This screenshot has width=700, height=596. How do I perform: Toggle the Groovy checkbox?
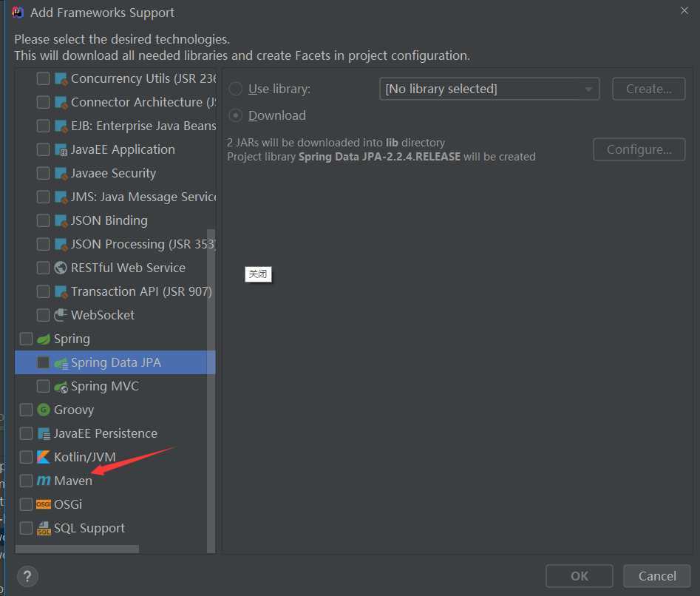27,410
